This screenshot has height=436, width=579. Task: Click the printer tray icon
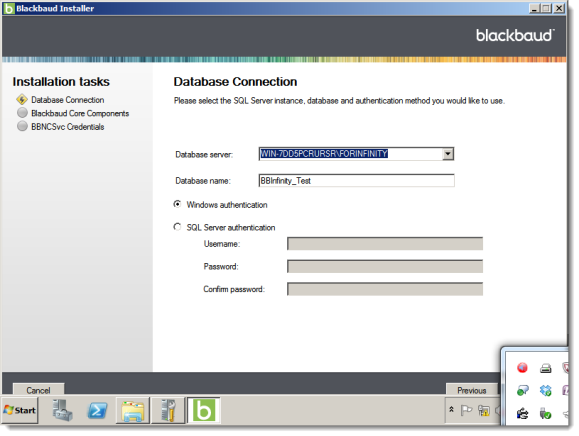545,368
